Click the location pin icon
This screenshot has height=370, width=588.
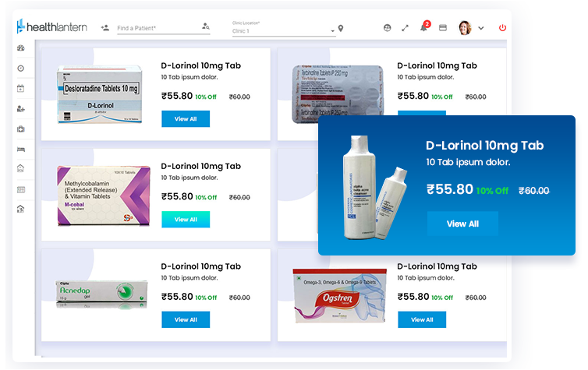[341, 29]
